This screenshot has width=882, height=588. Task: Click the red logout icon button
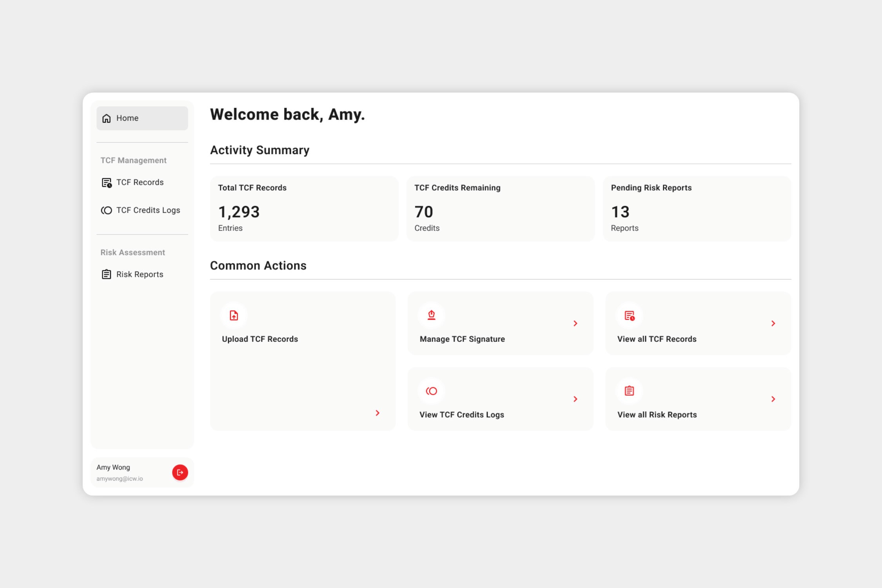pyautogui.click(x=180, y=472)
